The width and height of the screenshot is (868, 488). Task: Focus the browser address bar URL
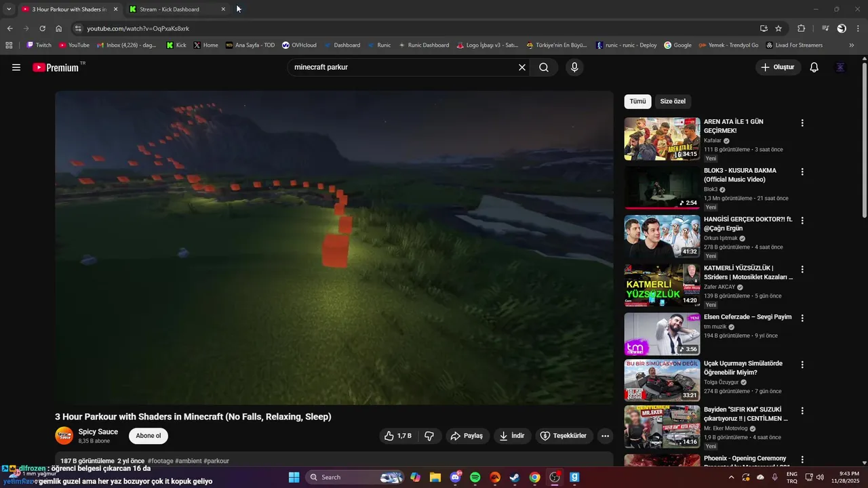138,28
